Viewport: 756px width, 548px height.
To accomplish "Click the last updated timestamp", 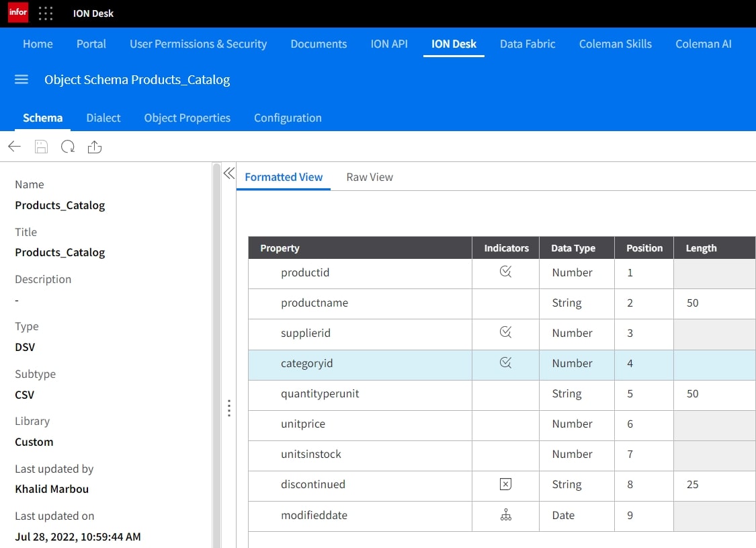I will 78,537.
